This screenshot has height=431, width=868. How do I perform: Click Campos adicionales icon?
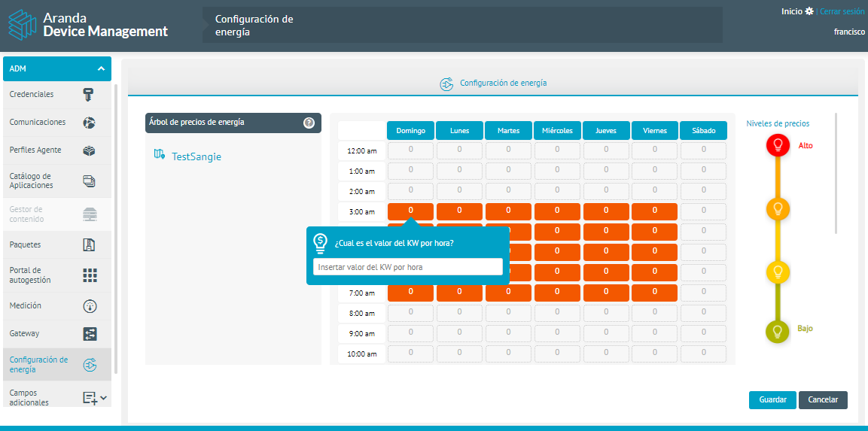coord(90,397)
